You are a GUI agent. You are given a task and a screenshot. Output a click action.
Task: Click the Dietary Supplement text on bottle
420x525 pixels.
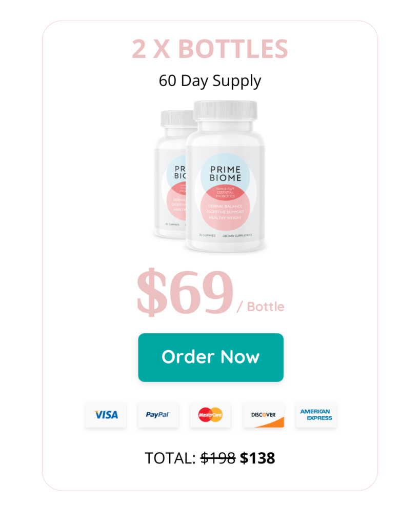coord(237,236)
